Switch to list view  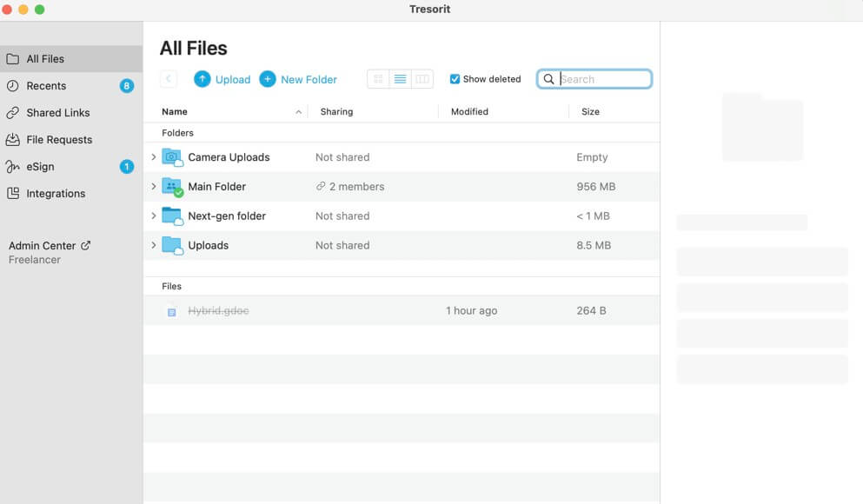(x=400, y=79)
